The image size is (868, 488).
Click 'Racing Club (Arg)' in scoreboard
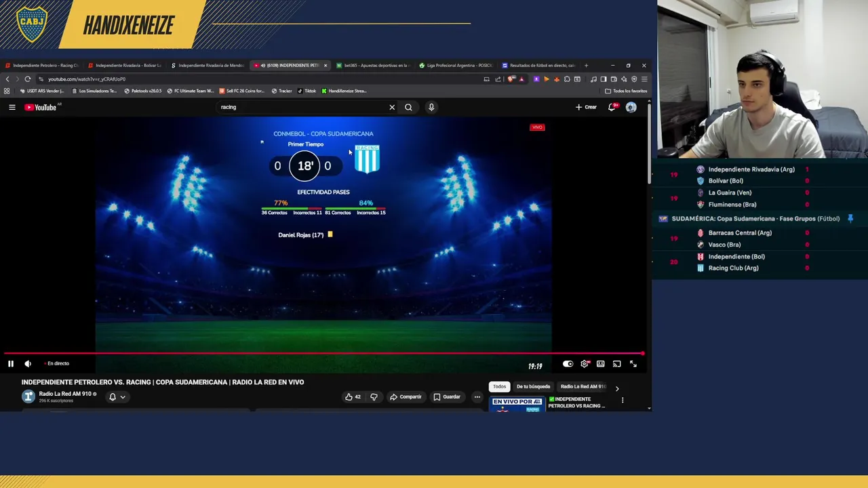(x=733, y=268)
